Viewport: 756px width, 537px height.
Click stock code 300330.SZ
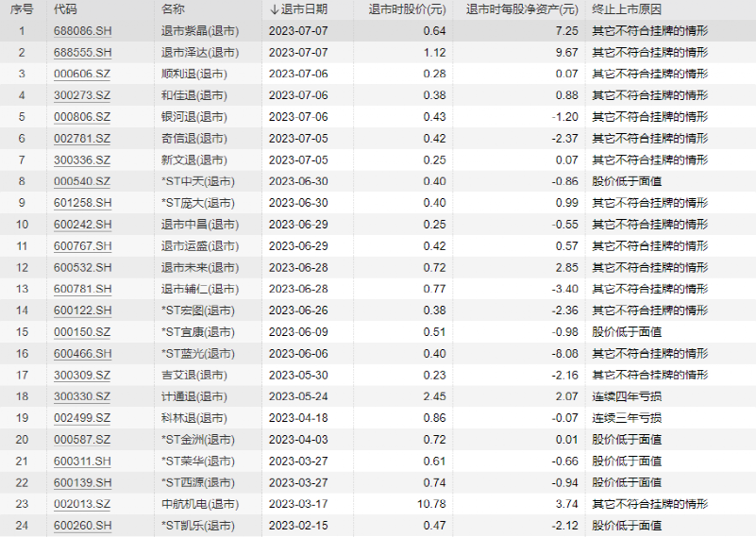click(x=82, y=396)
